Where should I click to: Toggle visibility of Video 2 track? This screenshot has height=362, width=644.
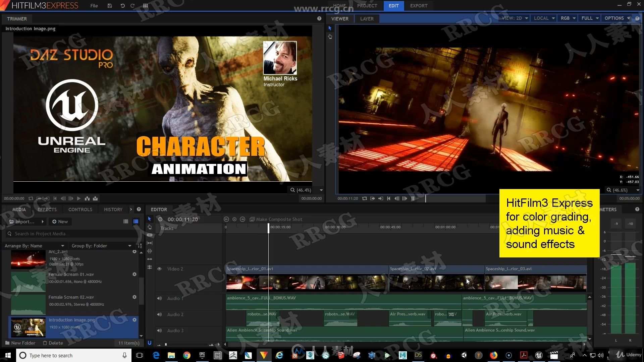pyautogui.click(x=159, y=269)
